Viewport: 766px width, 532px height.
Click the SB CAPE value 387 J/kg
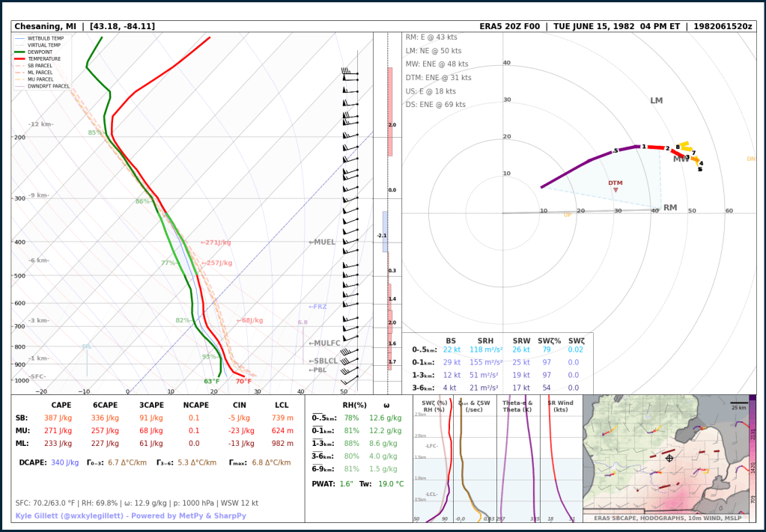(61, 418)
